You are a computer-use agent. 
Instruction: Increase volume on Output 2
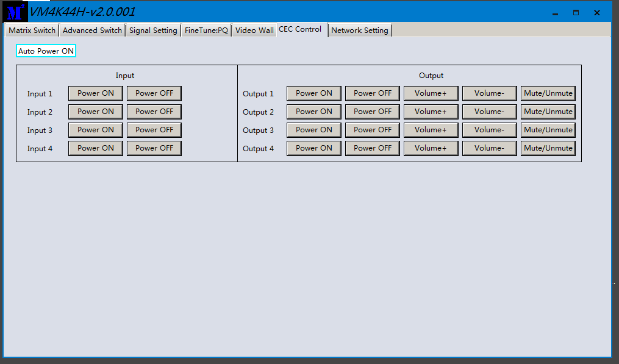[431, 112]
